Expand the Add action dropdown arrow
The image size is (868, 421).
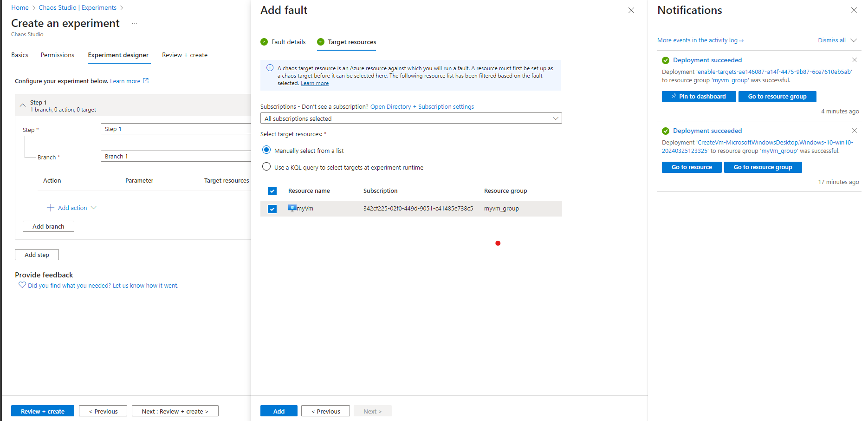(94, 208)
